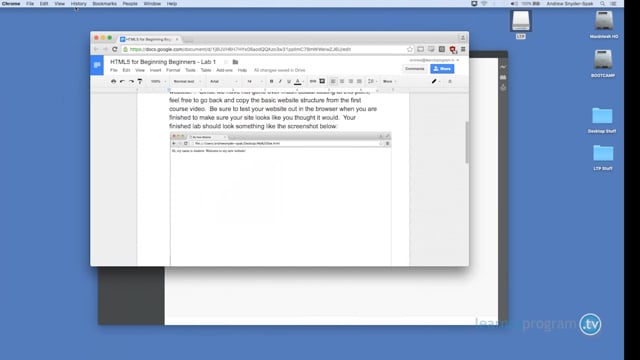Click 'All changes saved in Drive' status
Viewport: 640px width, 360px height.
[x=280, y=70]
